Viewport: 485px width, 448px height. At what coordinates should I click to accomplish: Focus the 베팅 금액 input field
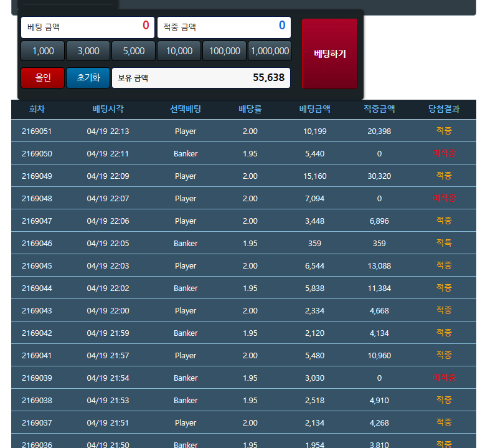pyautogui.click(x=88, y=27)
